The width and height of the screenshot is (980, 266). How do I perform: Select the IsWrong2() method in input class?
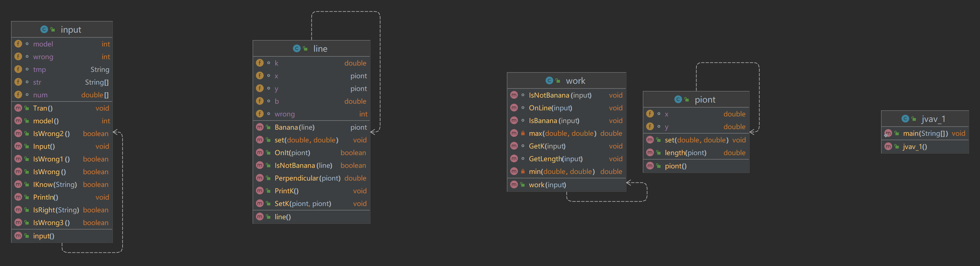(51, 134)
